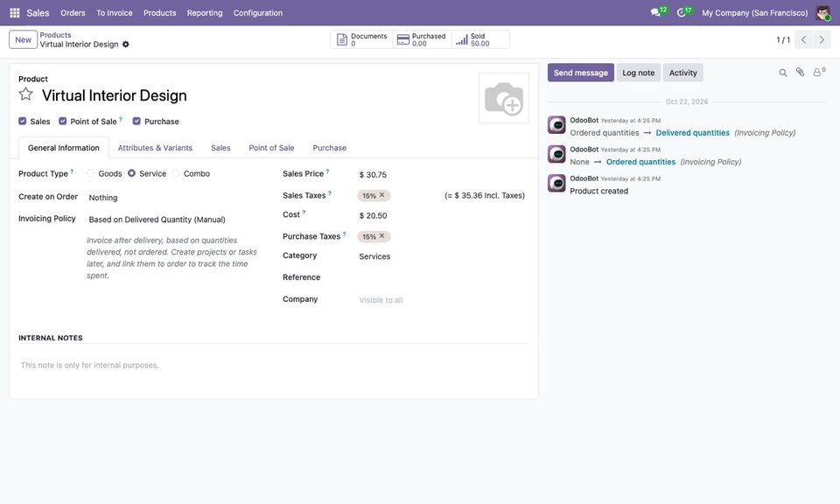Click the Activity button
This screenshot has width=840, height=504.
683,73
